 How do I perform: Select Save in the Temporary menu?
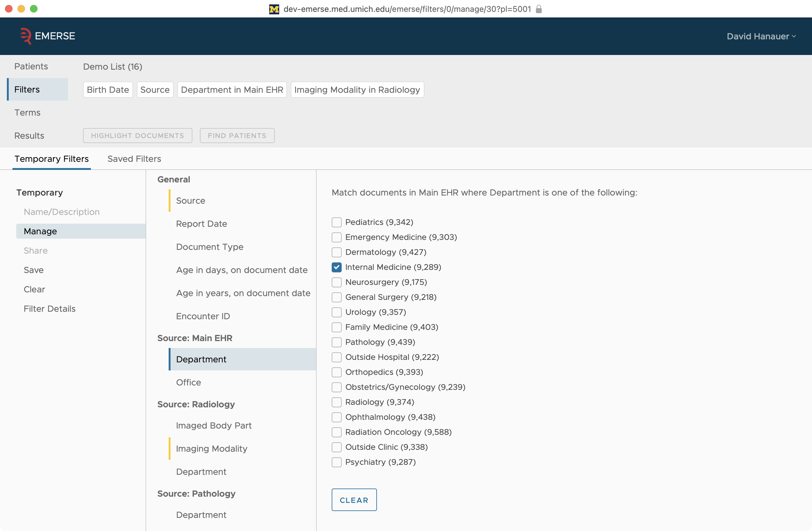tap(33, 270)
